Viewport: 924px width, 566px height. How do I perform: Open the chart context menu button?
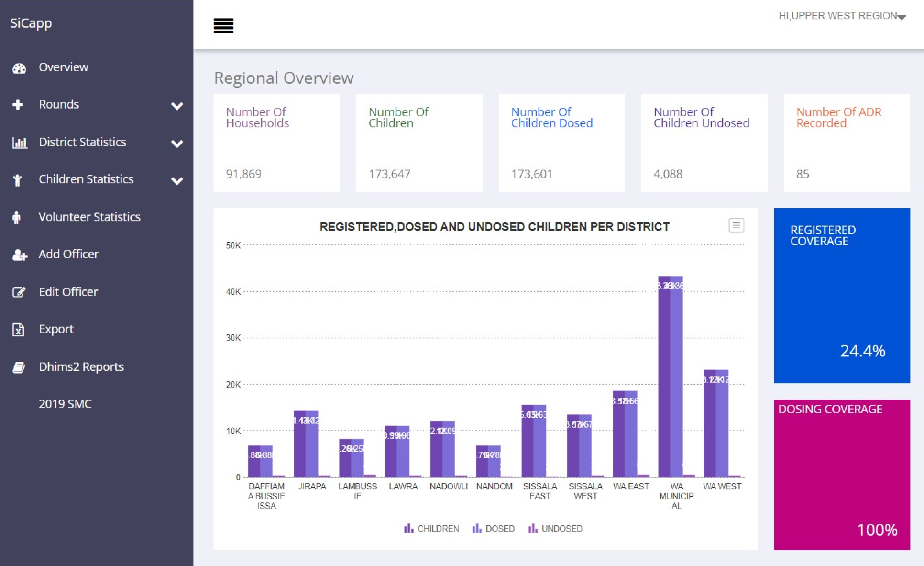coord(736,225)
